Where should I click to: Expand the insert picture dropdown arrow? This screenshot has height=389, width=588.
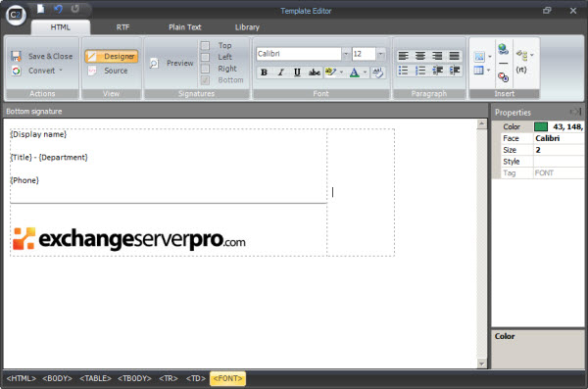(490, 57)
